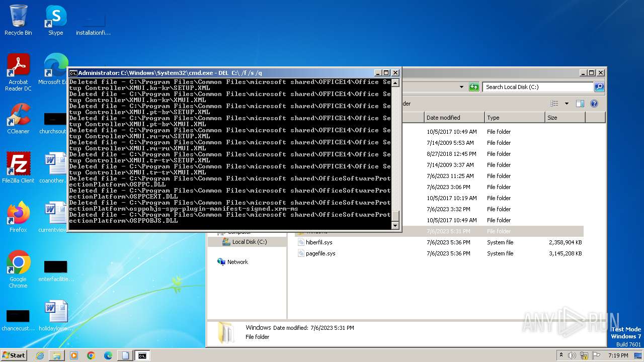644x362 pixels.
Task: Show hidden system tray icons
Action: click(x=561, y=355)
